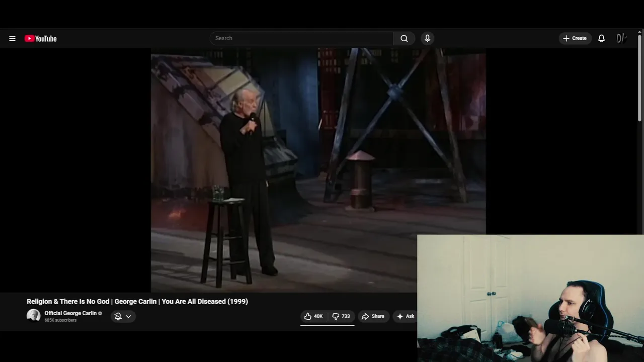Viewport: 644px width, 362px height.
Task: Go to YouTube home via logo
Action: 41,39
